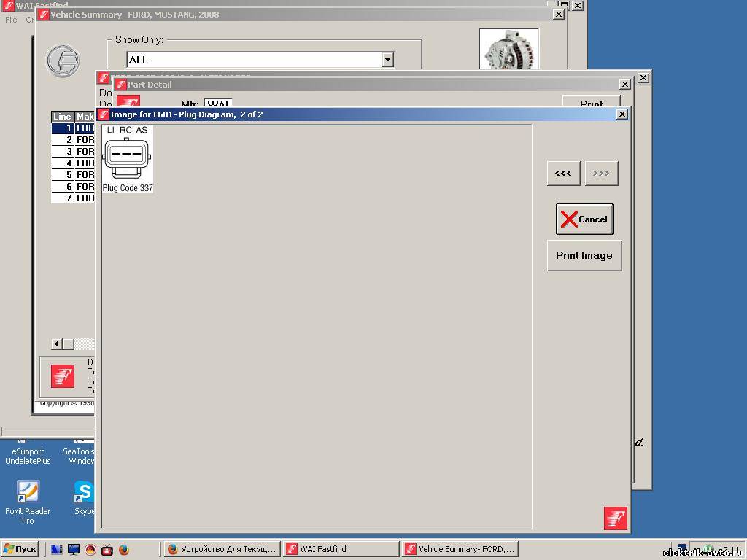Cancel the plug diagram image window
Viewport: 747px width, 560px height.
click(x=584, y=219)
